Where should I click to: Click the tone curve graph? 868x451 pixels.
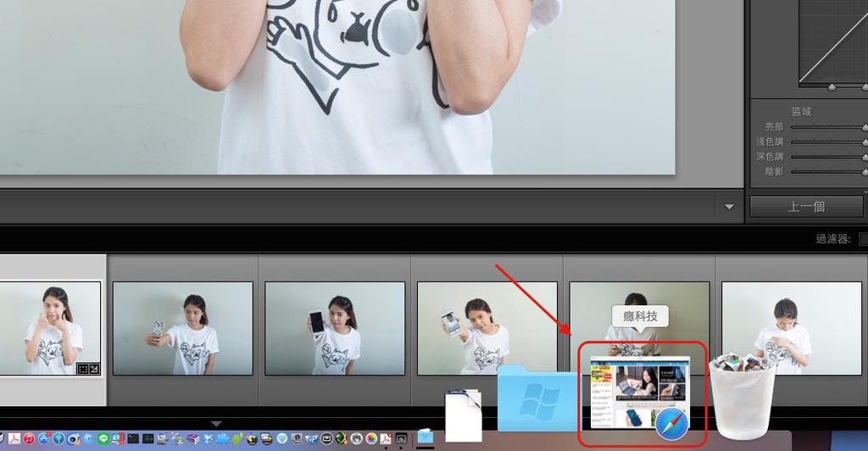(833, 42)
